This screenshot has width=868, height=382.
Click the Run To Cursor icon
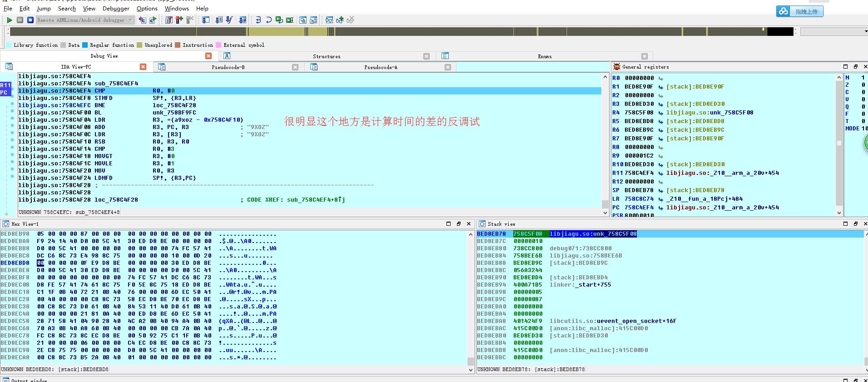290,20
